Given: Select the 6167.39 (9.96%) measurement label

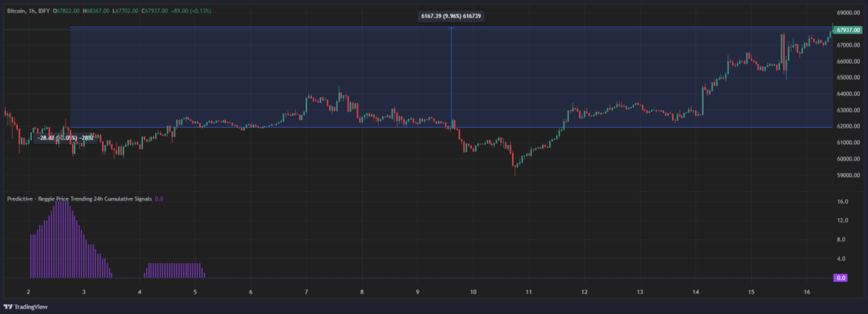Looking at the screenshot, I should coord(451,16).
